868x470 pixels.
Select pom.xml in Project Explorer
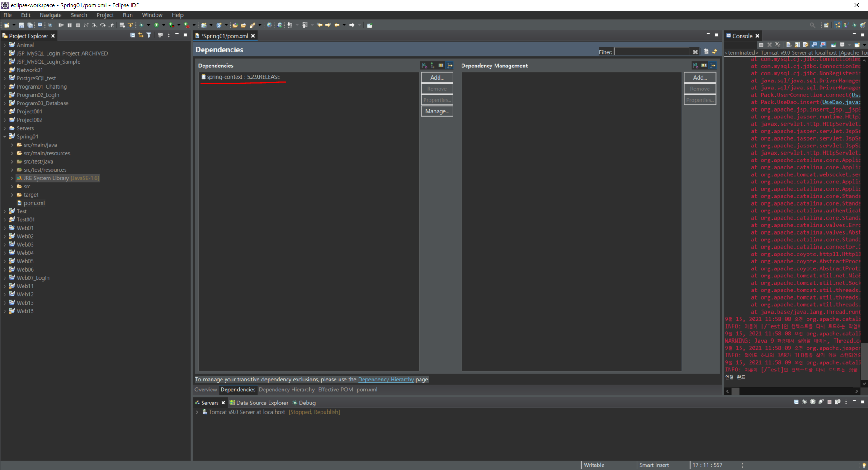[34, 203]
